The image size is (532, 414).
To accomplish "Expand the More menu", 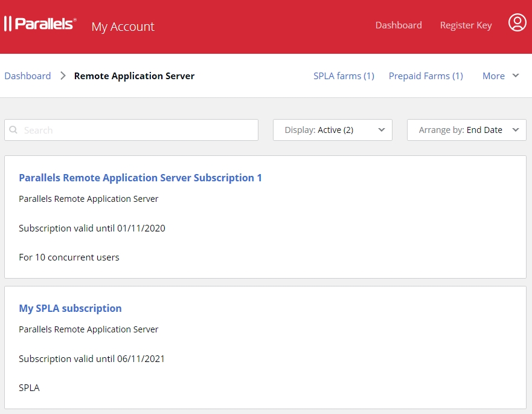I will (501, 76).
